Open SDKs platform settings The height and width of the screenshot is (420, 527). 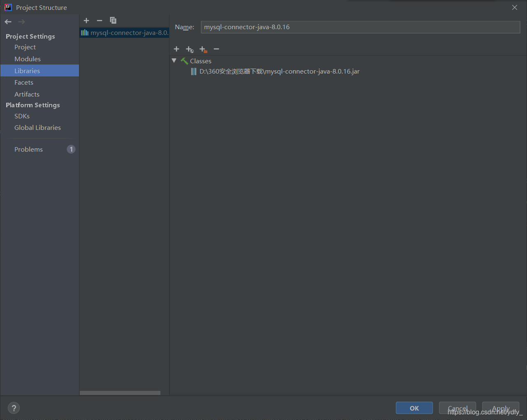coord(22,116)
